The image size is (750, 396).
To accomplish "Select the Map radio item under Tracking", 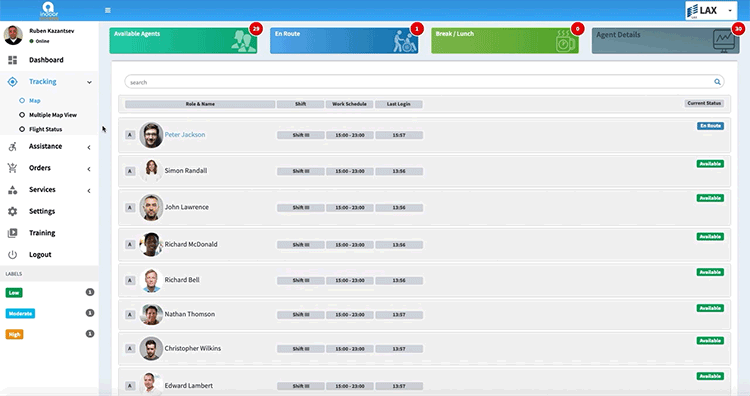I will 22,100.
